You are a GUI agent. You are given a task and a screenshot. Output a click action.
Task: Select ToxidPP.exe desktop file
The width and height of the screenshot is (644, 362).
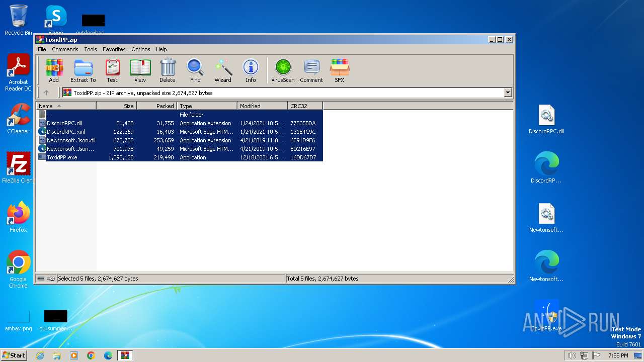coord(546,316)
